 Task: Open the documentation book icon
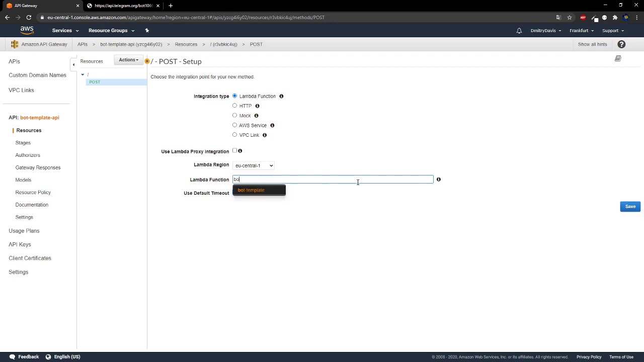click(x=618, y=59)
